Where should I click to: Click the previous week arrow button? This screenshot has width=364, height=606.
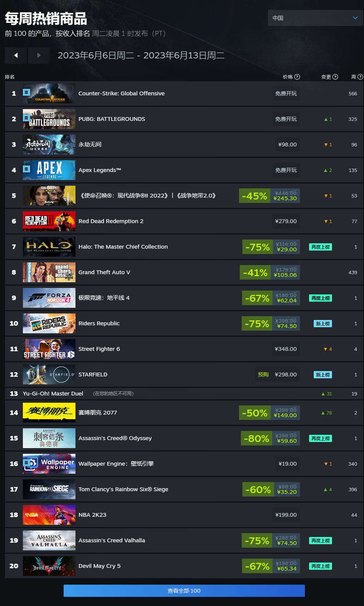tap(16, 55)
